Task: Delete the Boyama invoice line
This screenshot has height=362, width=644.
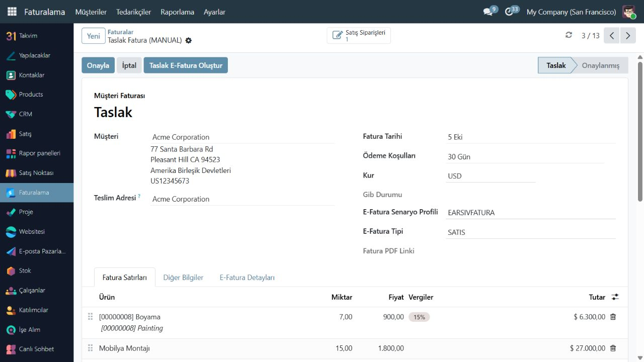Action: 613,317
